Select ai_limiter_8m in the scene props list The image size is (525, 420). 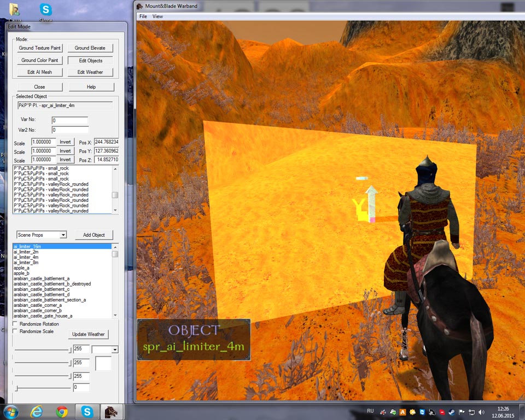(x=26, y=262)
